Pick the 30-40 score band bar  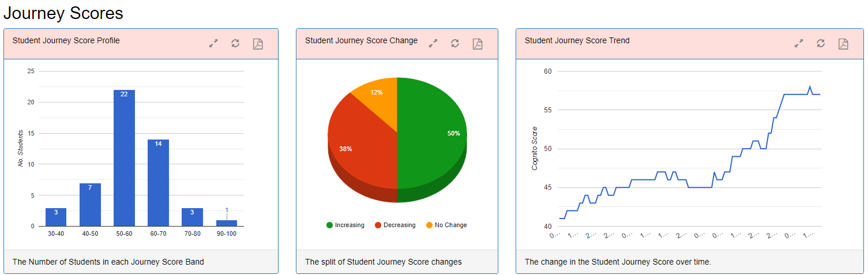coord(56,217)
